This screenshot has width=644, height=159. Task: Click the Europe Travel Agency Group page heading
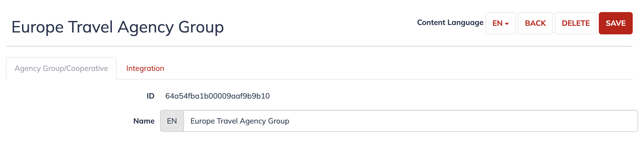point(118,27)
